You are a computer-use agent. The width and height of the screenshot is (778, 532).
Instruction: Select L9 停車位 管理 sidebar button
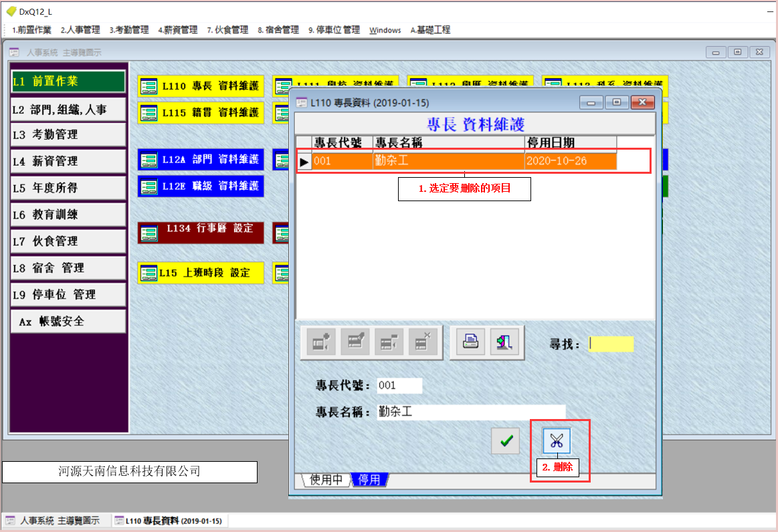(68, 295)
